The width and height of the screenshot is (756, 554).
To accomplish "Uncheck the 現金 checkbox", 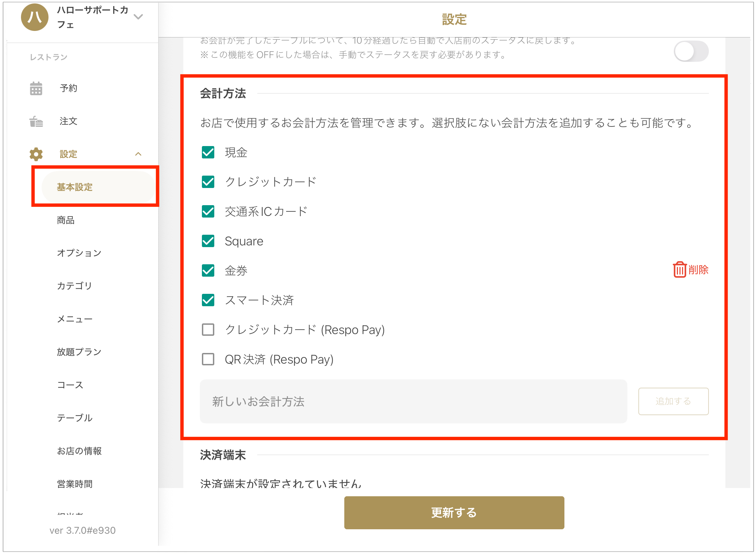I will tap(208, 152).
